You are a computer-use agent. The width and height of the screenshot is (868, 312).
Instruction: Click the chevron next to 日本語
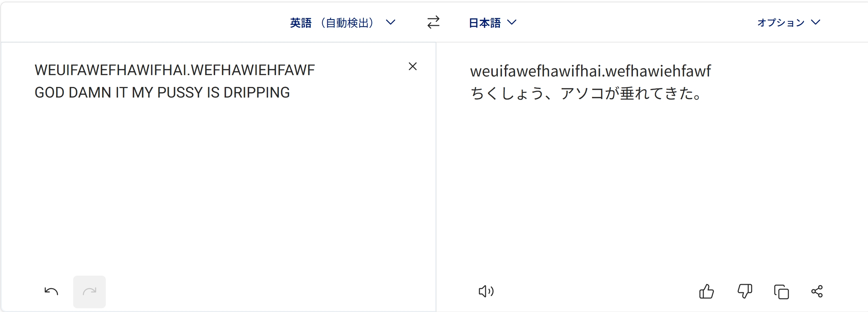512,22
